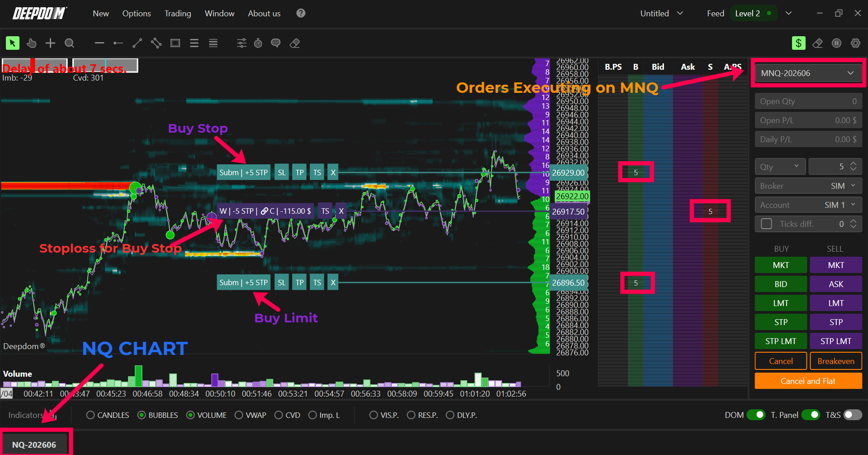Click the stopwatch timer icon
Screen dimensions: 868x455
coord(258,43)
